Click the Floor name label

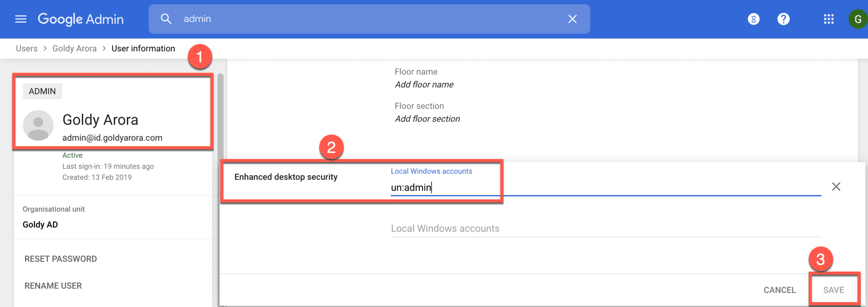[416, 71]
